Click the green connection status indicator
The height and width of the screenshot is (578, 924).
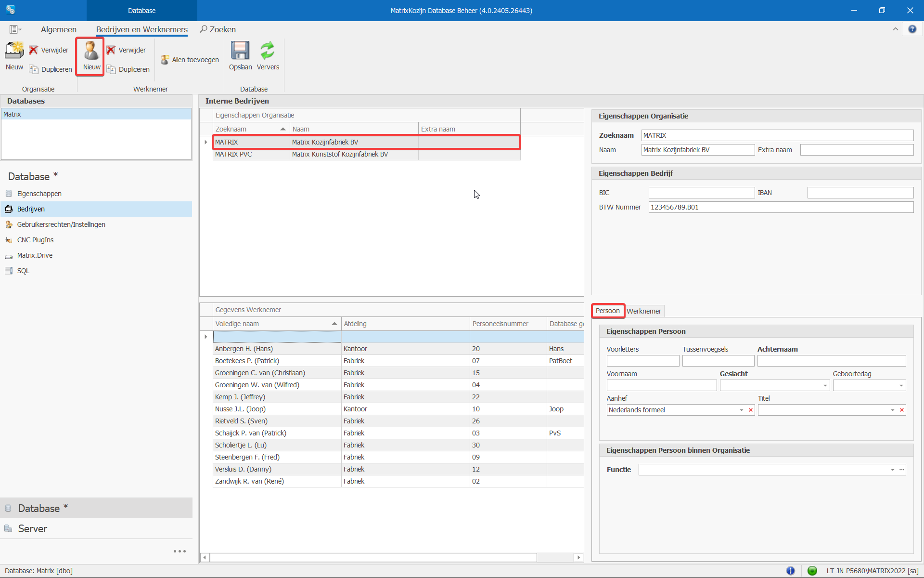tap(812, 570)
